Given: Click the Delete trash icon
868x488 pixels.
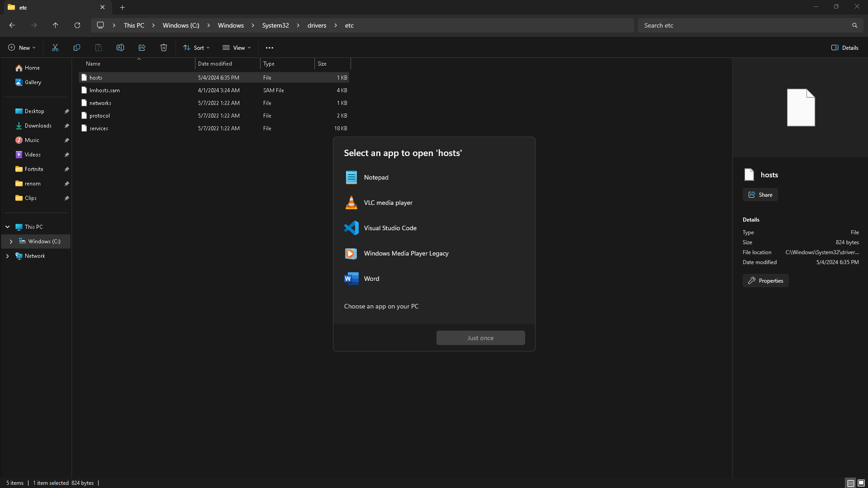Looking at the screenshot, I should click(164, 47).
